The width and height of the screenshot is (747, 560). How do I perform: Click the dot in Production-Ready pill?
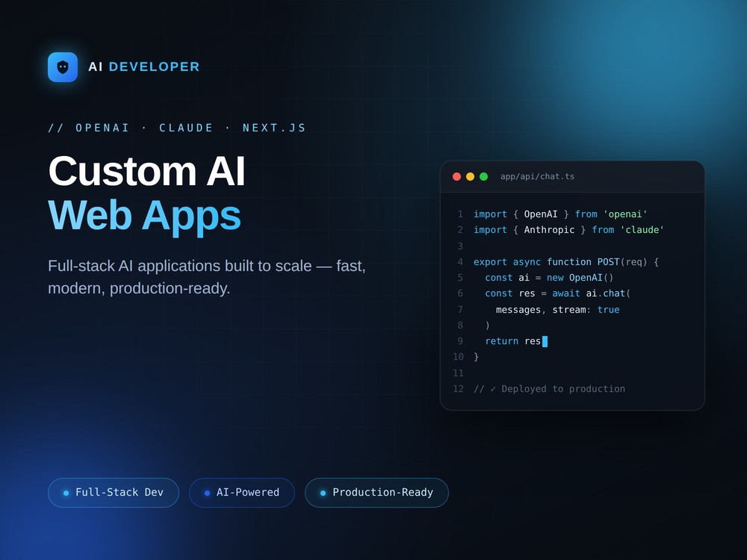(x=323, y=493)
